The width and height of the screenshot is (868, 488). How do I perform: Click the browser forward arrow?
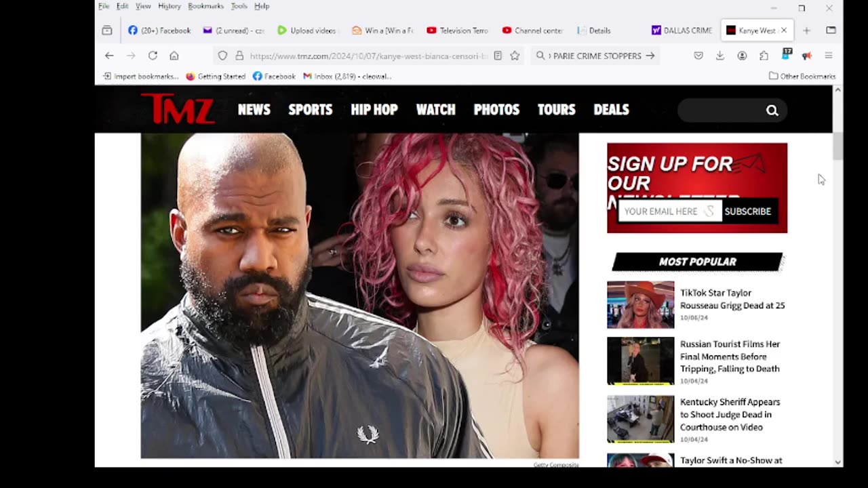[x=131, y=56]
